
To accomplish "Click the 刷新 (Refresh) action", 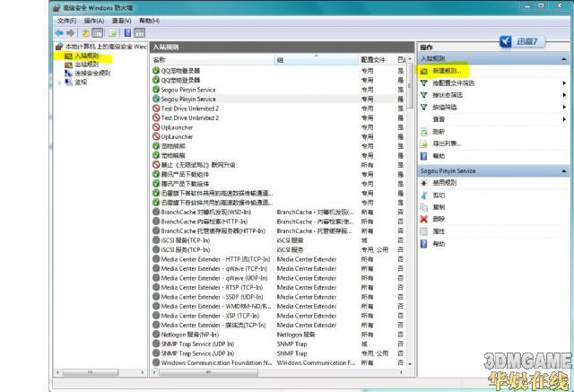I will click(439, 131).
